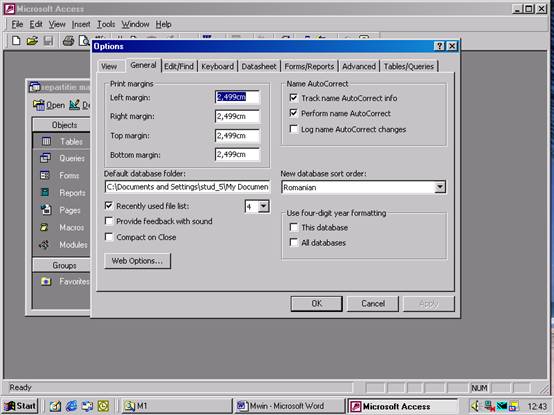Click into Bottom margin field
Viewport: 554px width, 415px height.
(x=237, y=154)
